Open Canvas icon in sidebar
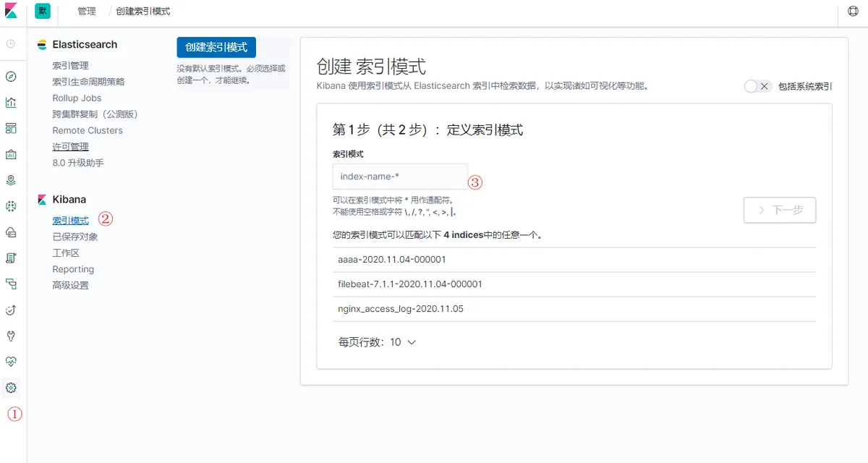 pyautogui.click(x=11, y=154)
